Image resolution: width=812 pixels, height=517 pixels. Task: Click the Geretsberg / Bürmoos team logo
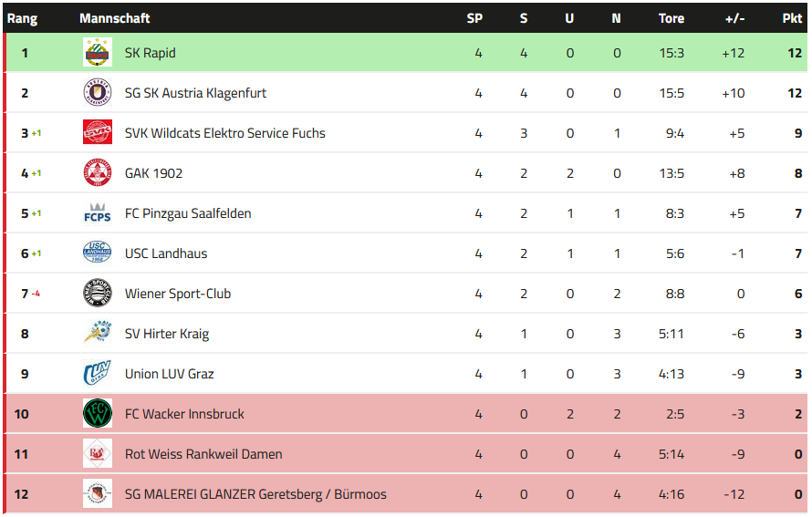98,494
